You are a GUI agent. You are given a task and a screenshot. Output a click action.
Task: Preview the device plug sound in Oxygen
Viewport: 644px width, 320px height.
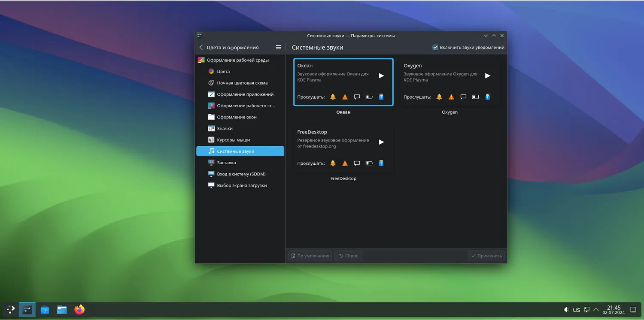click(x=487, y=97)
